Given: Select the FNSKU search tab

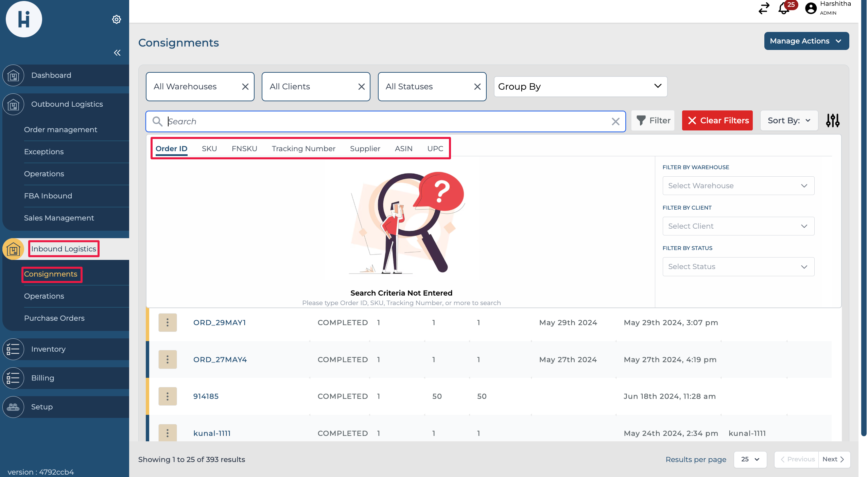Looking at the screenshot, I should (244, 148).
